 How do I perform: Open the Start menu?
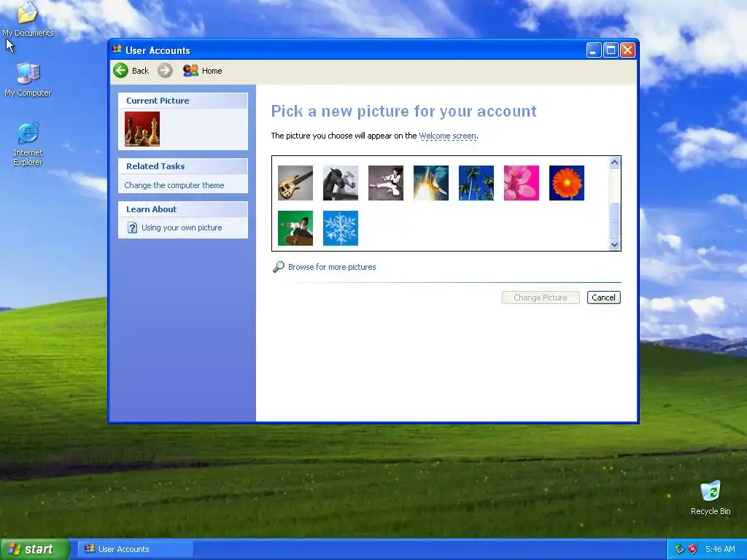[35, 549]
